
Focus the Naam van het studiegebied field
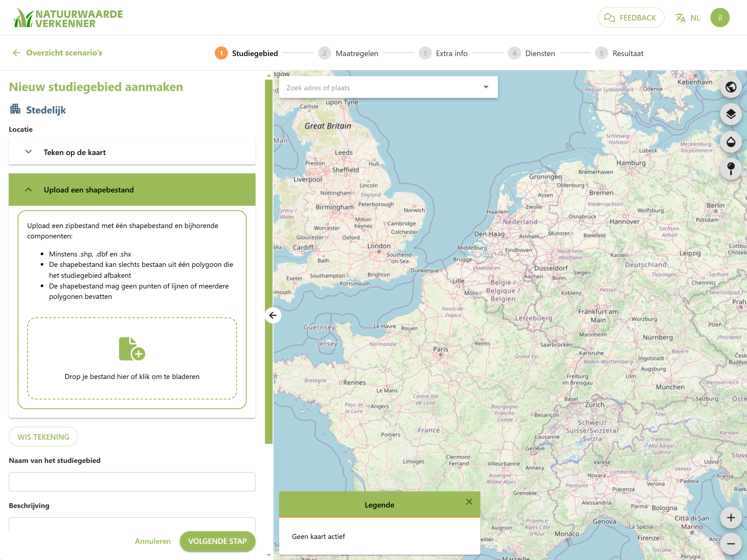[132, 482]
